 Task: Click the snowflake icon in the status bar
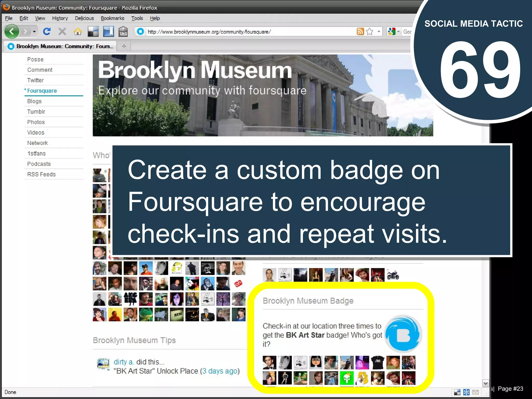tap(466, 392)
